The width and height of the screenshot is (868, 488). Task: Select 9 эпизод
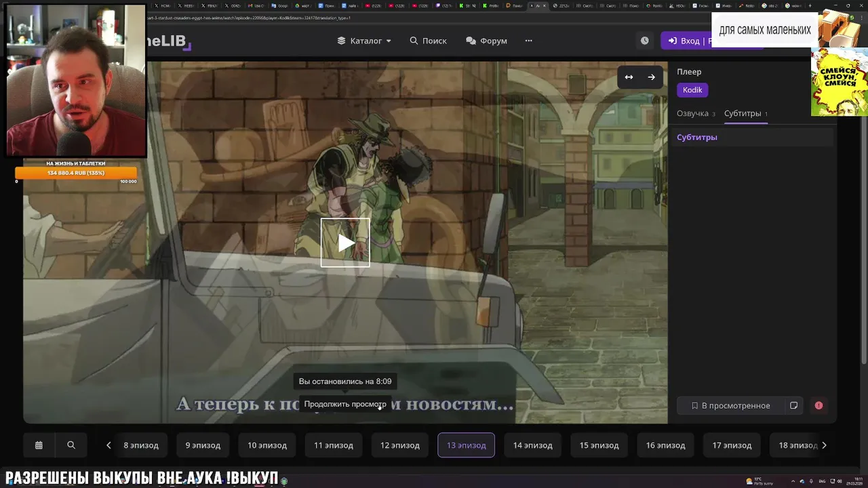pyautogui.click(x=203, y=445)
